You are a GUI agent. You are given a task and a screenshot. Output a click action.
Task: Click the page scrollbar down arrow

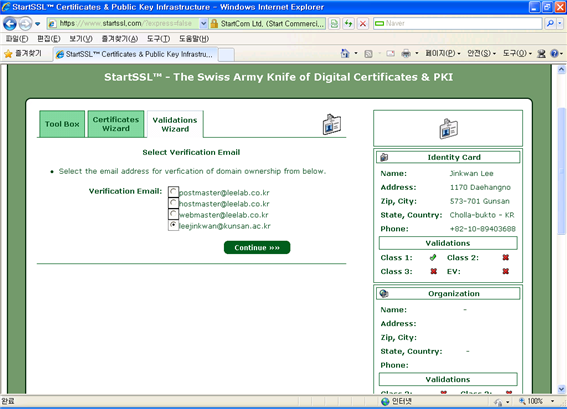coord(561,389)
